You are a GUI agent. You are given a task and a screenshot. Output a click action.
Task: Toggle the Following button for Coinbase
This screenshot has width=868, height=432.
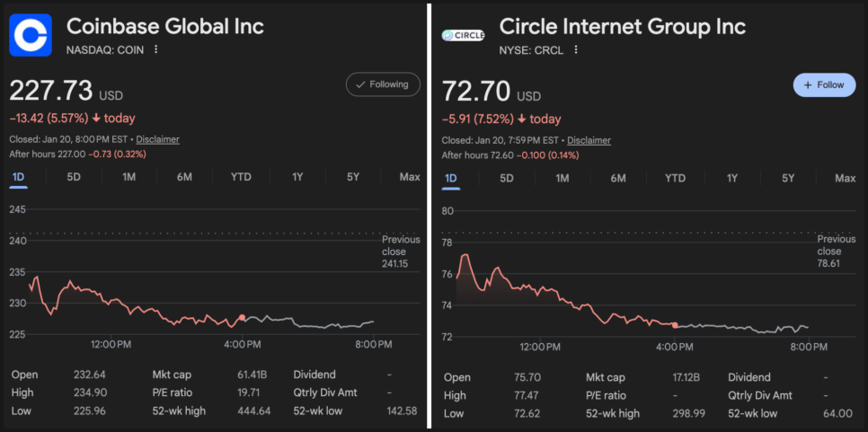click(383, 84)
